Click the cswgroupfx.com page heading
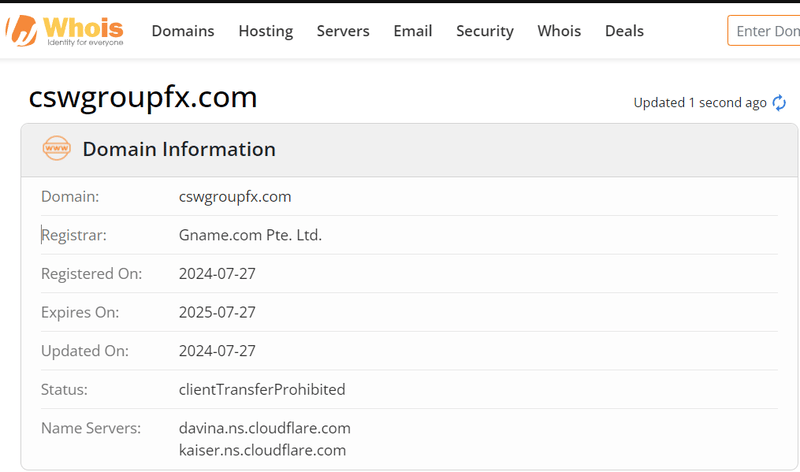 [x=143, y=97]
